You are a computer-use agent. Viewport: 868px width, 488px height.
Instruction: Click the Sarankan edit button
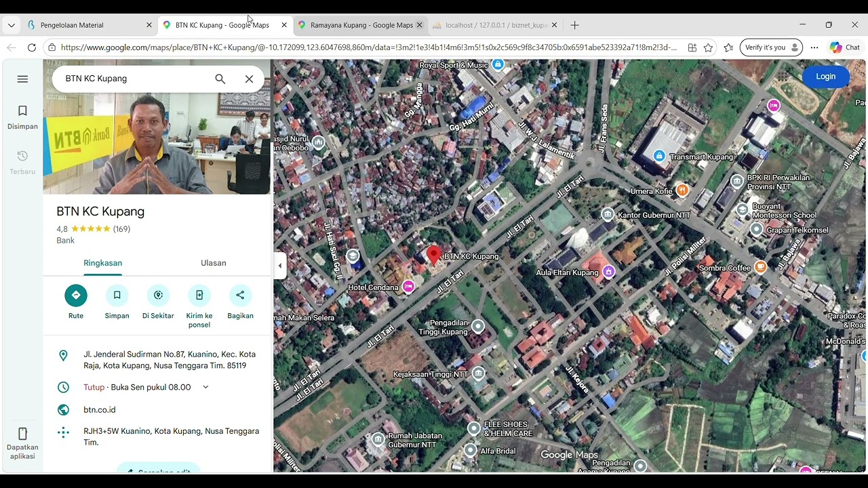tap(158, 468)
